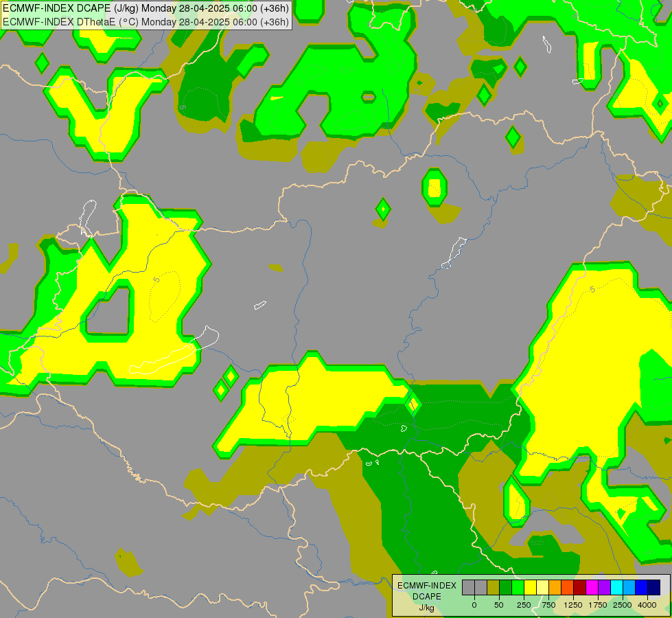The image size is (672, 618).
Task: Select the saturated yellow legend swatch
Action: pyautogui.click(x=530, y=587)
